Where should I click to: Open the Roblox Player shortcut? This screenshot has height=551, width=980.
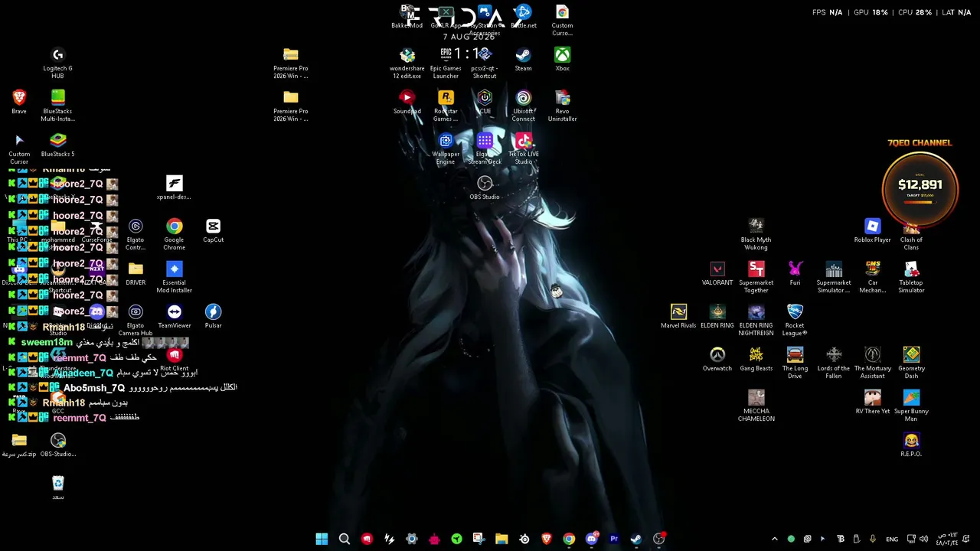point(872,230)
